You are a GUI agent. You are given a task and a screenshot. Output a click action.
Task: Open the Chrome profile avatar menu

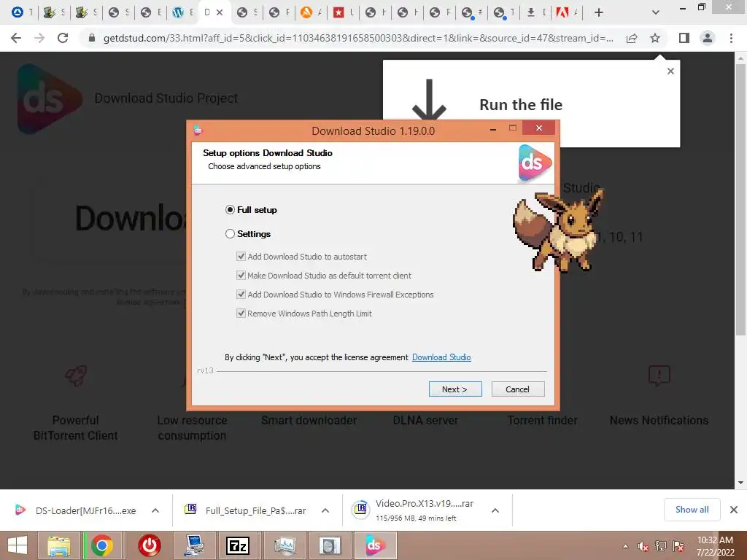pyautogui.click(x=708, y=38)
